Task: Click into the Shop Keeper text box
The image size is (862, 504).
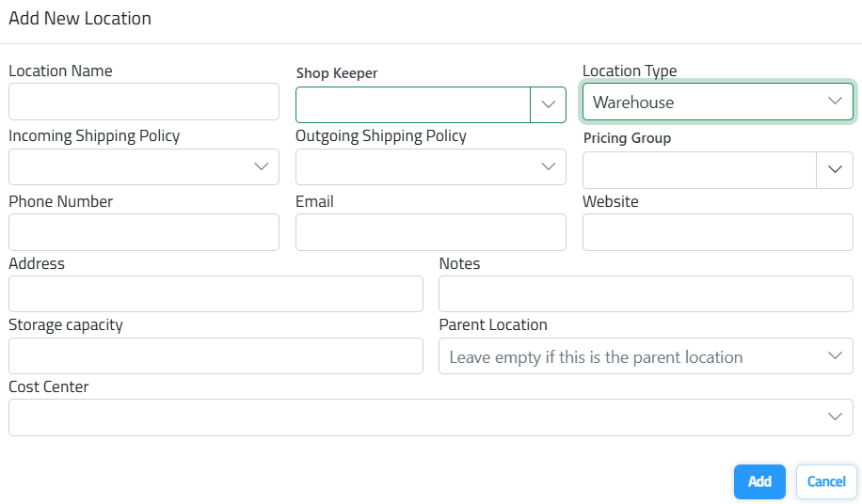Action: pos(413,104)
